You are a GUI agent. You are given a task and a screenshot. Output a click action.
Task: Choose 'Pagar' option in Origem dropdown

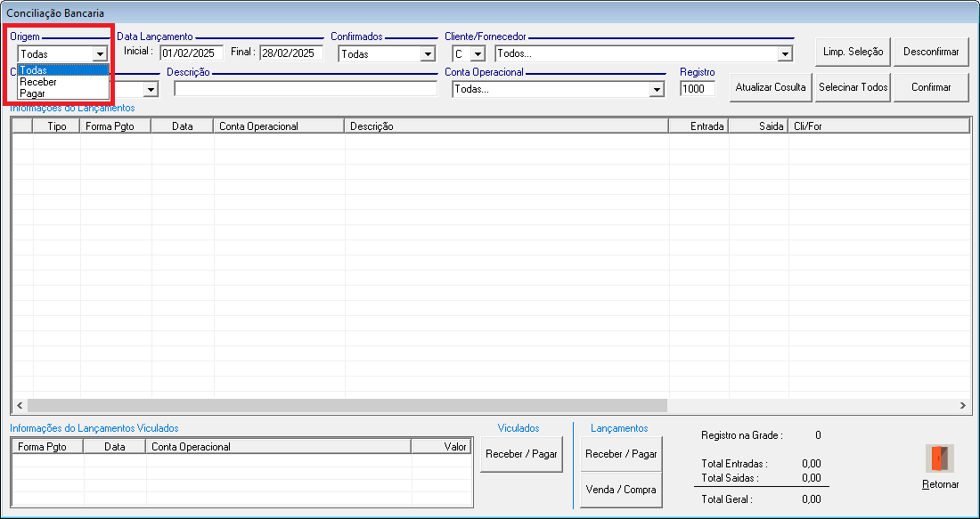point(32,93)
